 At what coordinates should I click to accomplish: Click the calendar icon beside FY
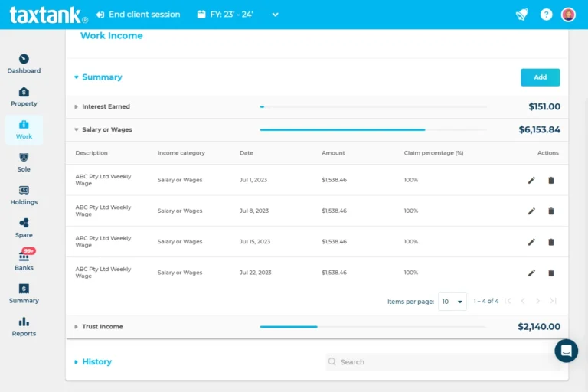[x=201, y=15]
